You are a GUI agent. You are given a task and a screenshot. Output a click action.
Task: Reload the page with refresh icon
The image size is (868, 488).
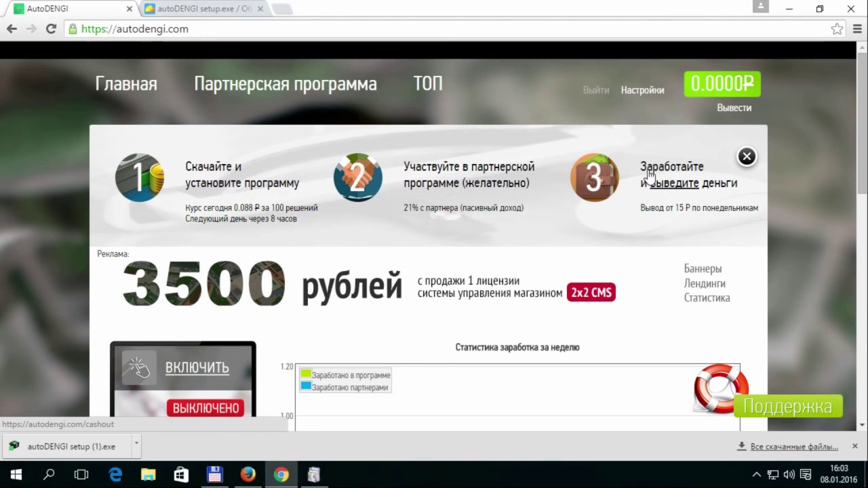tap(51, 29)
